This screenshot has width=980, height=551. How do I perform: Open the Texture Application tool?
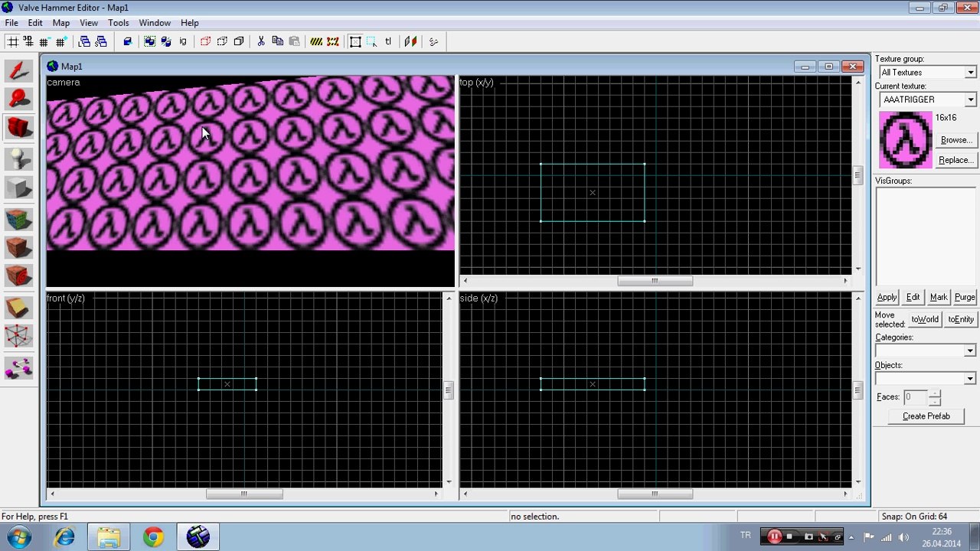point(19,219)
